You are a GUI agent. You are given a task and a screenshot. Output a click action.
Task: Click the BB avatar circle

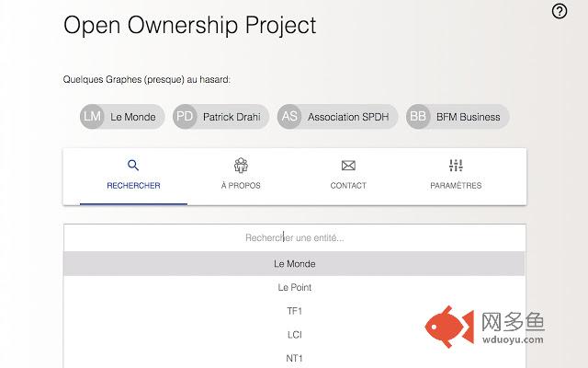coord(418,117)
